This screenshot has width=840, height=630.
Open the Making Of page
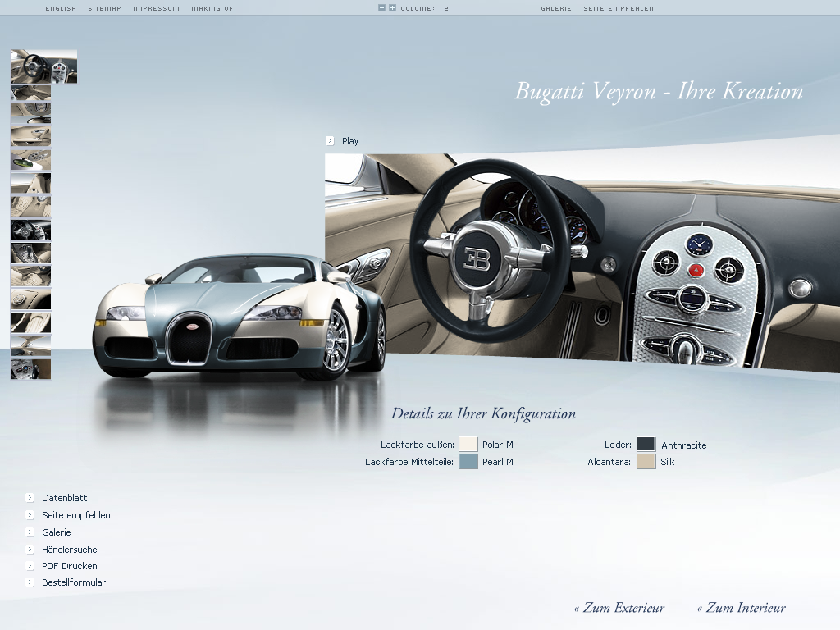click(212, 8)
